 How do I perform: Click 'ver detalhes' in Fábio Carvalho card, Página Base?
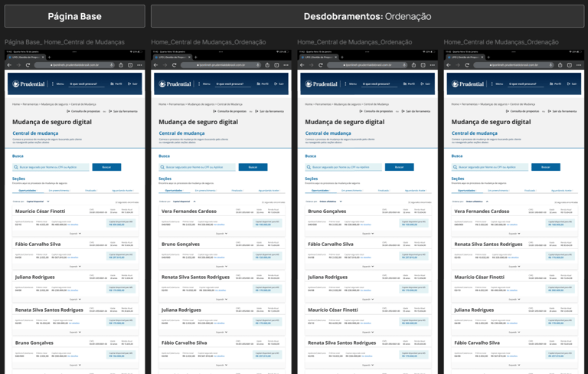(73, 258)
